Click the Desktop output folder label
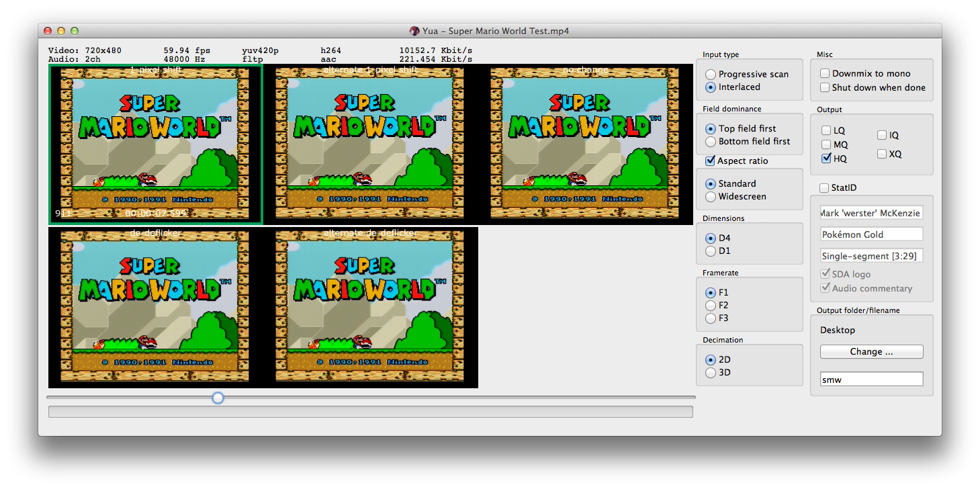 click(838, 330)
